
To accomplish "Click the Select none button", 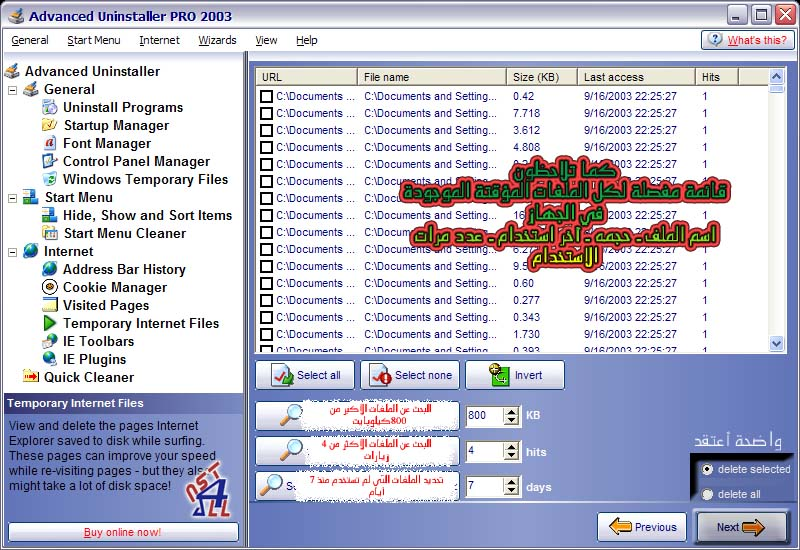I will [410, 375].
